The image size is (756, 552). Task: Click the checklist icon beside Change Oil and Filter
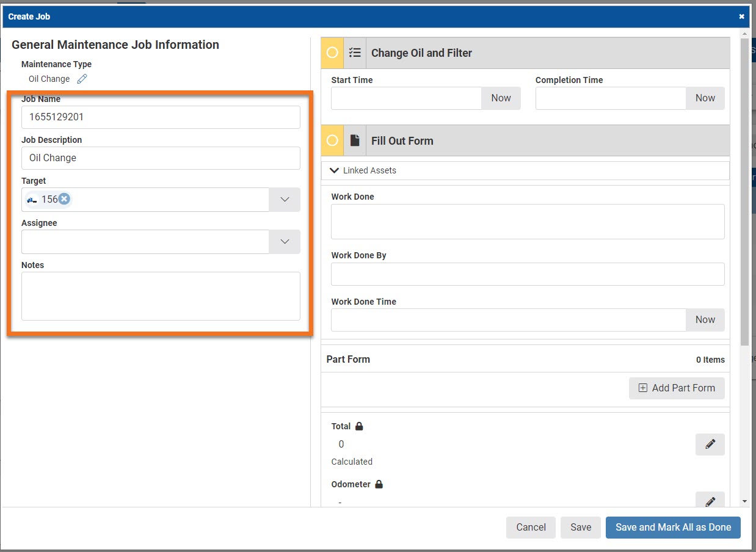click(x=355, y=53)
